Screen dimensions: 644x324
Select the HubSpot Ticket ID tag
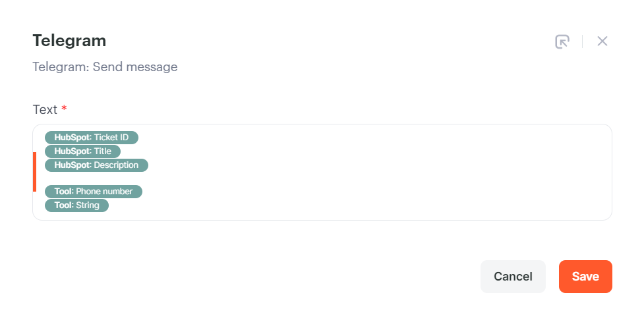pyautogui.click(x=92, y=138)
